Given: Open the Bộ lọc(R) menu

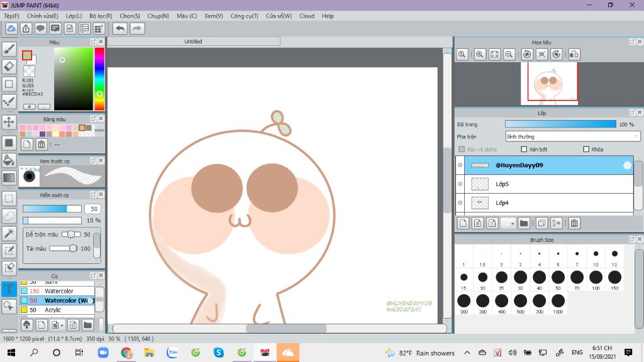Looking at the screenshot, I should [x=101, y=16].
